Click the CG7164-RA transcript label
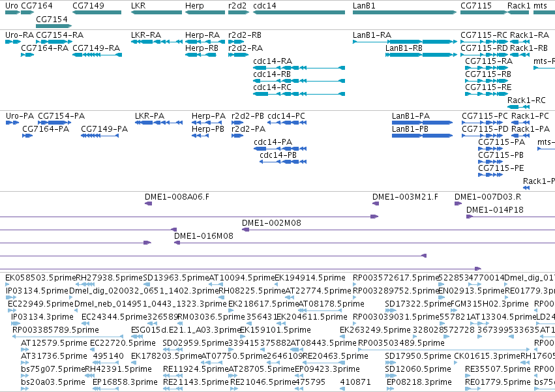Image resolution: width=555 pixels, height=392 pixels. [x=44, y=48]
